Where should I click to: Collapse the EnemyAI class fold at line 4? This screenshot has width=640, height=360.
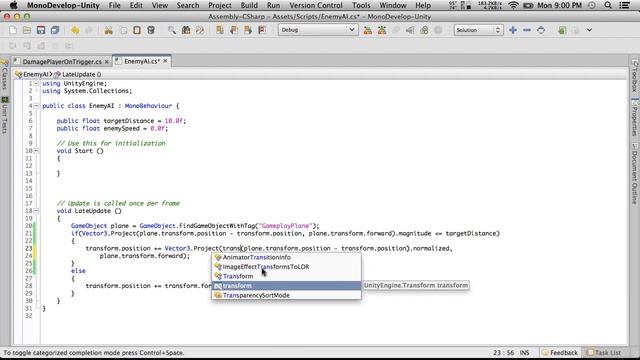[36, 106]
